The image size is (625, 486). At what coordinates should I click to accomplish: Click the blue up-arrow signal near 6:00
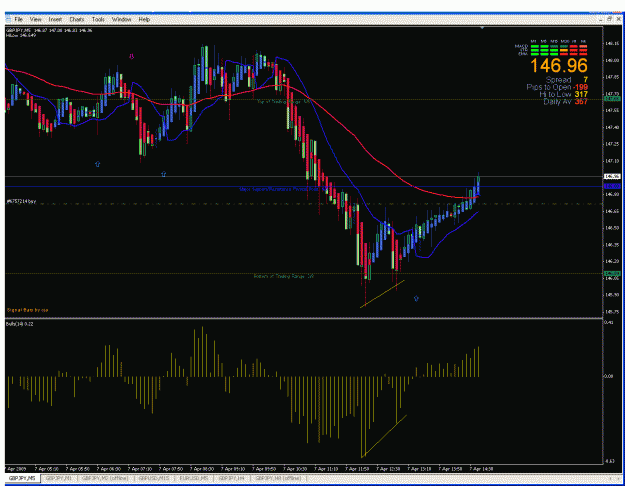tap(98, 164)
